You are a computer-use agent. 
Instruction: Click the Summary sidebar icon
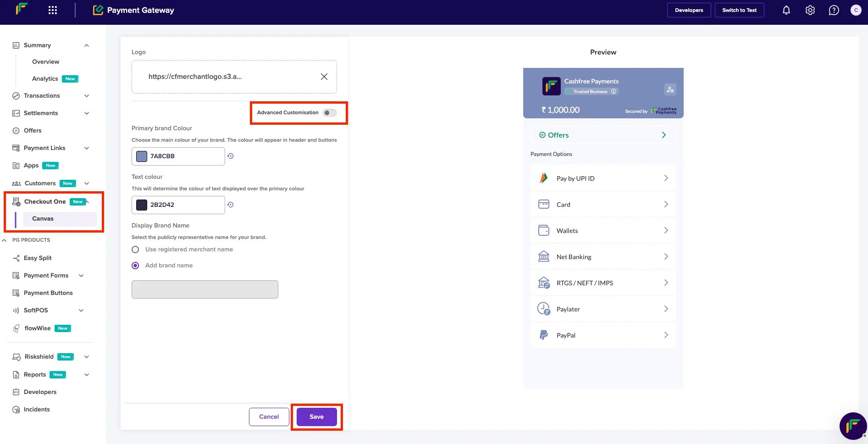[16, 45]
